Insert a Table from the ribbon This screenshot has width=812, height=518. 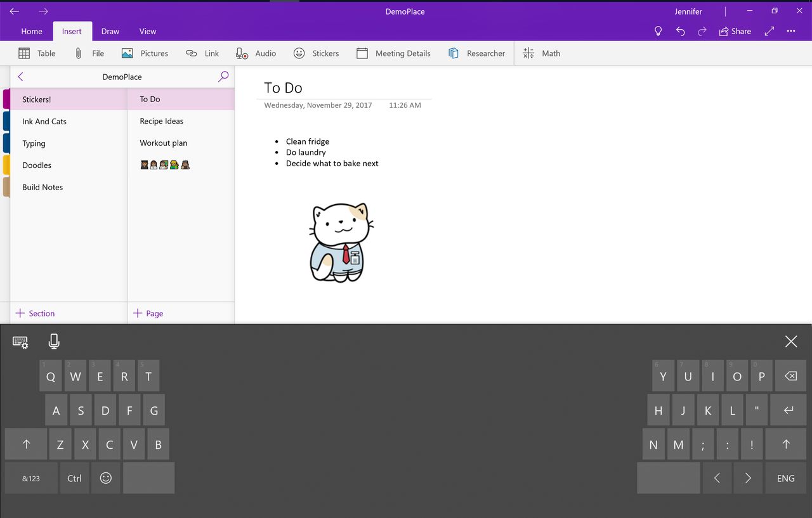click(x=37, y=53)
